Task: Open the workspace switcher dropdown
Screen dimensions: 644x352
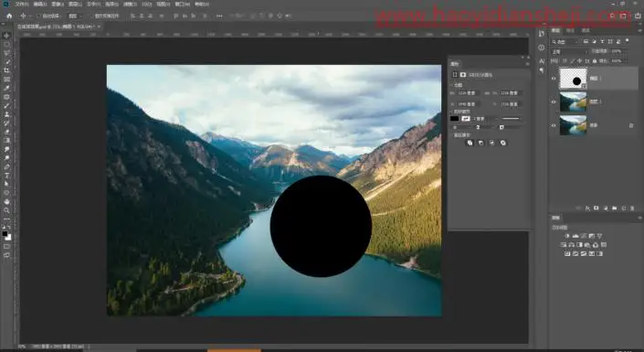Action: [x=624, y=16]
